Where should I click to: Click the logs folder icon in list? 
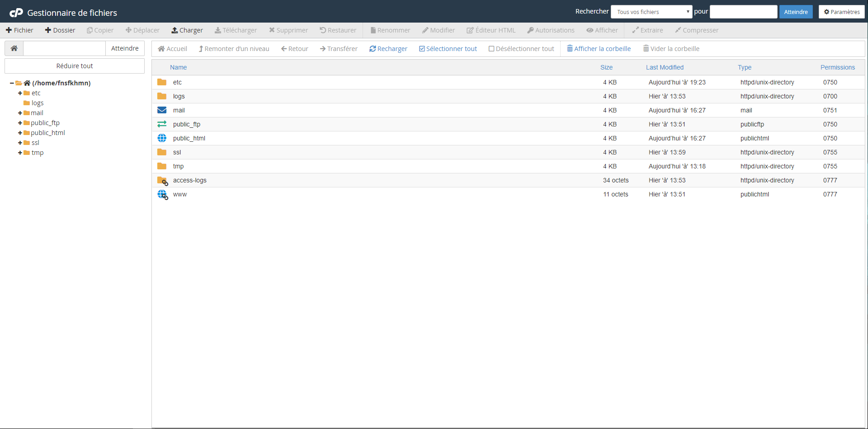pyautogui.click(x=162, y=96)
